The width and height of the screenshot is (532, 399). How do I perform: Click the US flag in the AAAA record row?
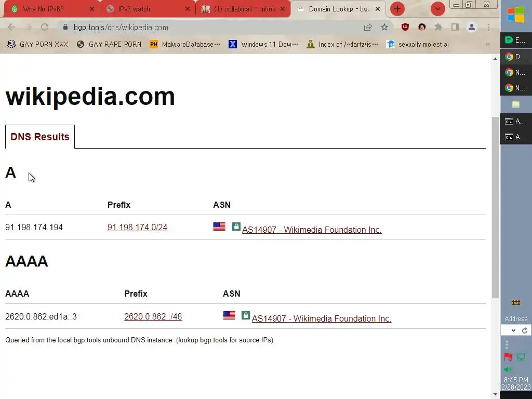pyautogui.click(x=229, y=315)
